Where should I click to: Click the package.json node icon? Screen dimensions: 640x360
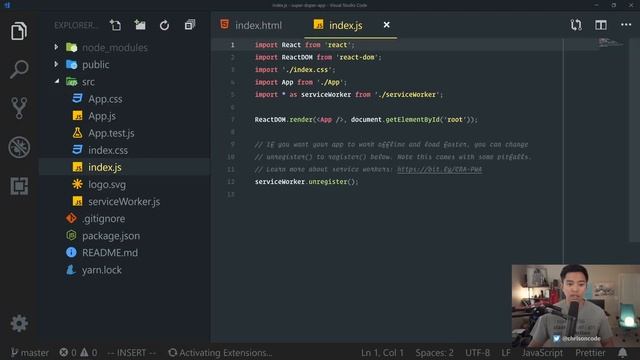(71, 236)
